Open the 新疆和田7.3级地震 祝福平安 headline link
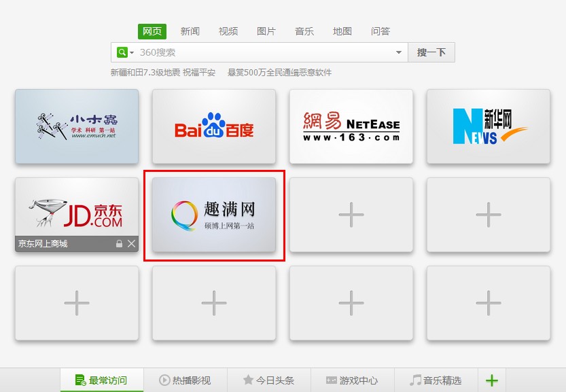The image size is (566, 392). coord(163,73)
